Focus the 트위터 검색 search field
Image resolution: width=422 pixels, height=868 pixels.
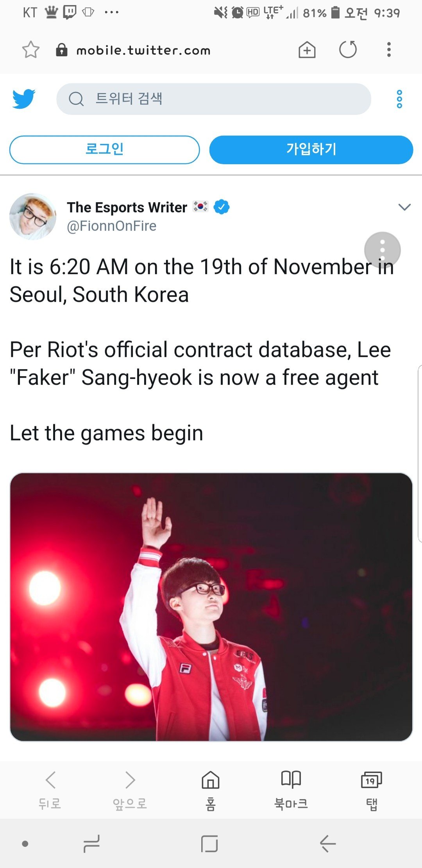[x=214, y=99]
